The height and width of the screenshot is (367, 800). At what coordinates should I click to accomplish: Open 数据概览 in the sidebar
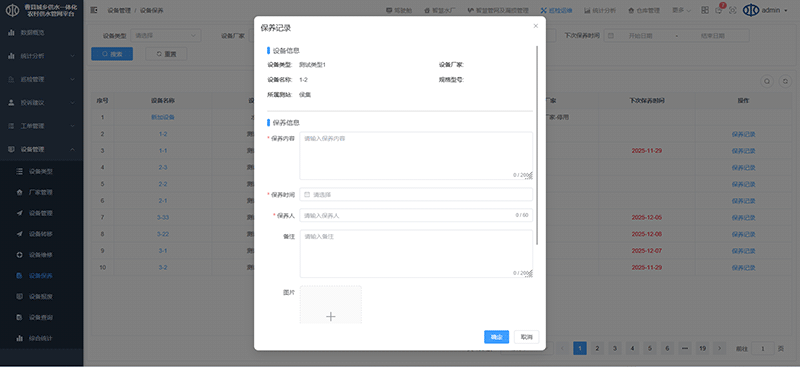tap(41, 32)
